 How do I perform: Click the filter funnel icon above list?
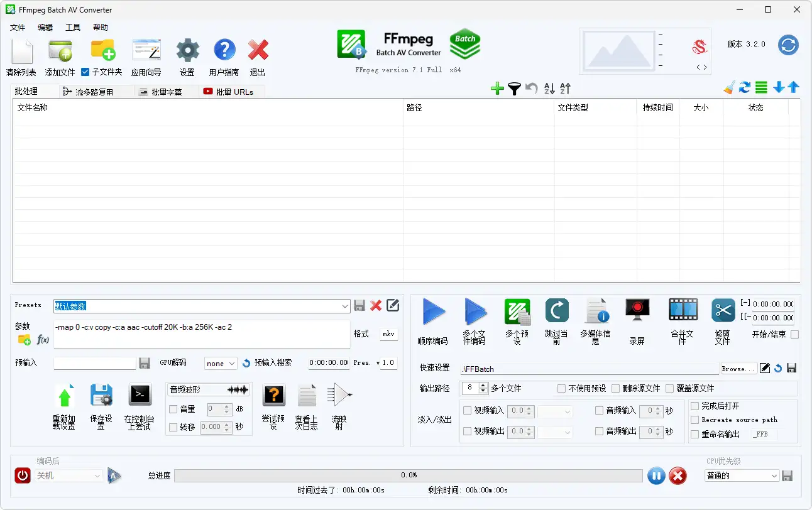pos(514,89)
